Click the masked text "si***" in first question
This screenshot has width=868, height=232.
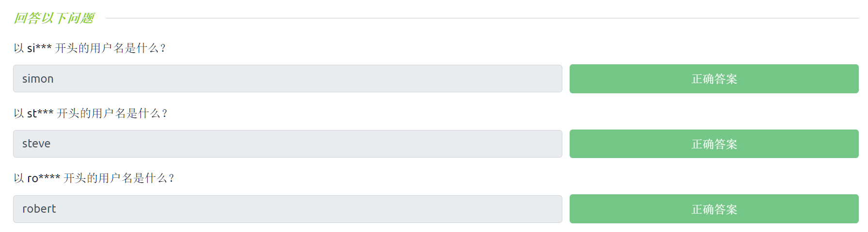(39, 48)
